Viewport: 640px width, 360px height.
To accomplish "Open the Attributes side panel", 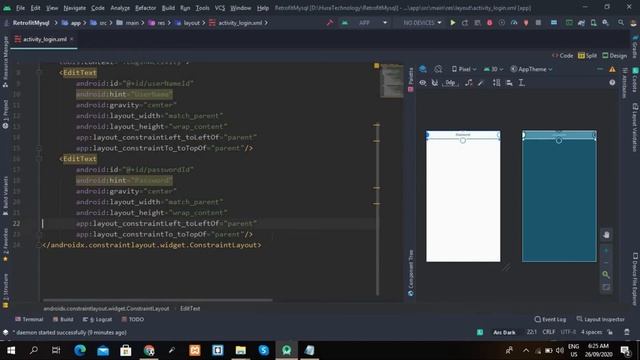I will (x=624, y=83).
